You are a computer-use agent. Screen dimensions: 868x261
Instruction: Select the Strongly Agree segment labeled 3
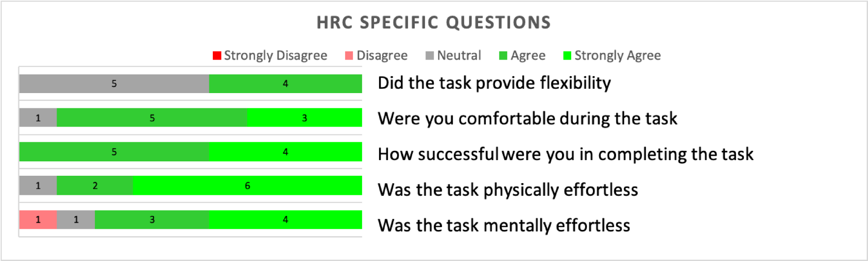tap(305, 117)
